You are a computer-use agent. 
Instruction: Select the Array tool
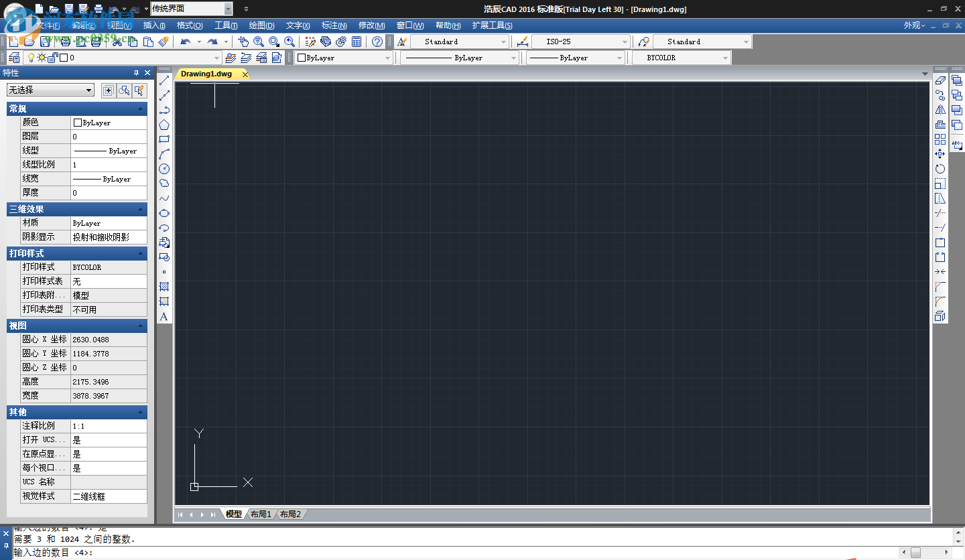pyautogui.click(x=940, y=139)
